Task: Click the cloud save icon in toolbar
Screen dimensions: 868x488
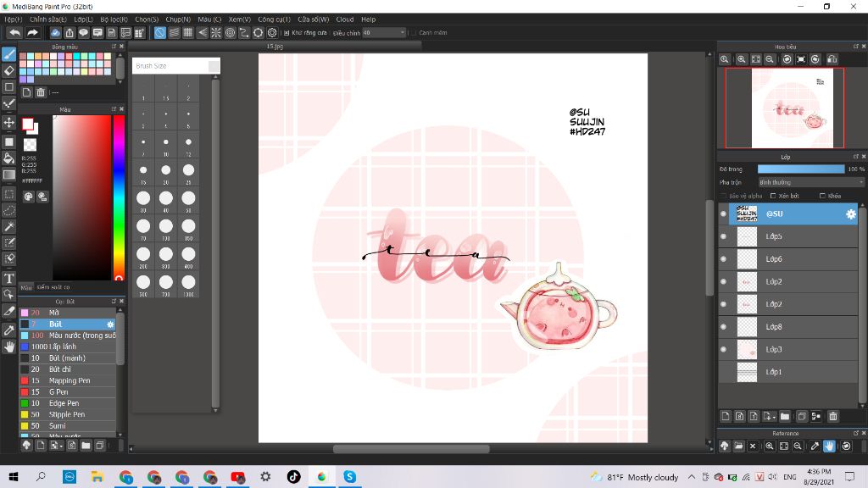Action: 55,33
